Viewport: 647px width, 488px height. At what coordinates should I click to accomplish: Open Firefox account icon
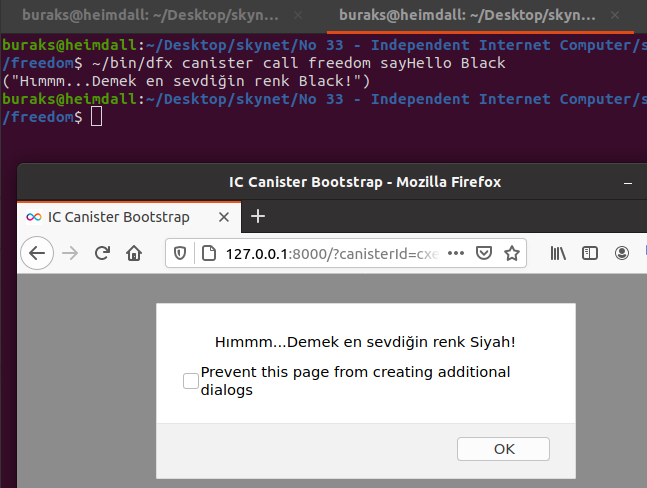622,253
